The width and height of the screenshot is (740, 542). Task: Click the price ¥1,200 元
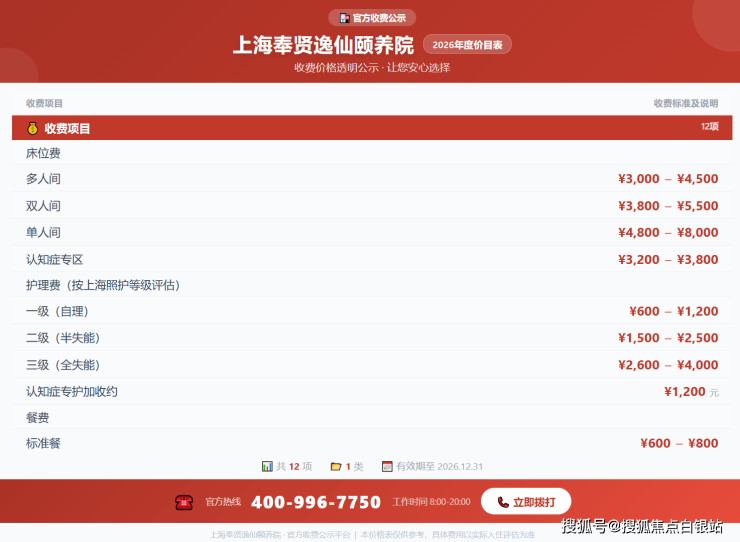click(691, 391)
